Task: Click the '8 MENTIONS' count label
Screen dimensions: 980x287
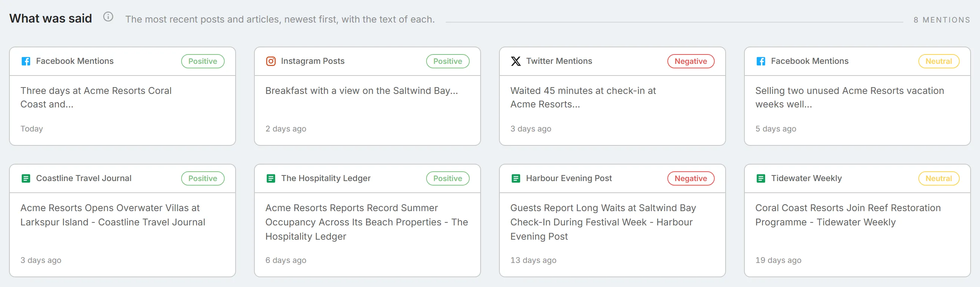Action: coord(942,20)
